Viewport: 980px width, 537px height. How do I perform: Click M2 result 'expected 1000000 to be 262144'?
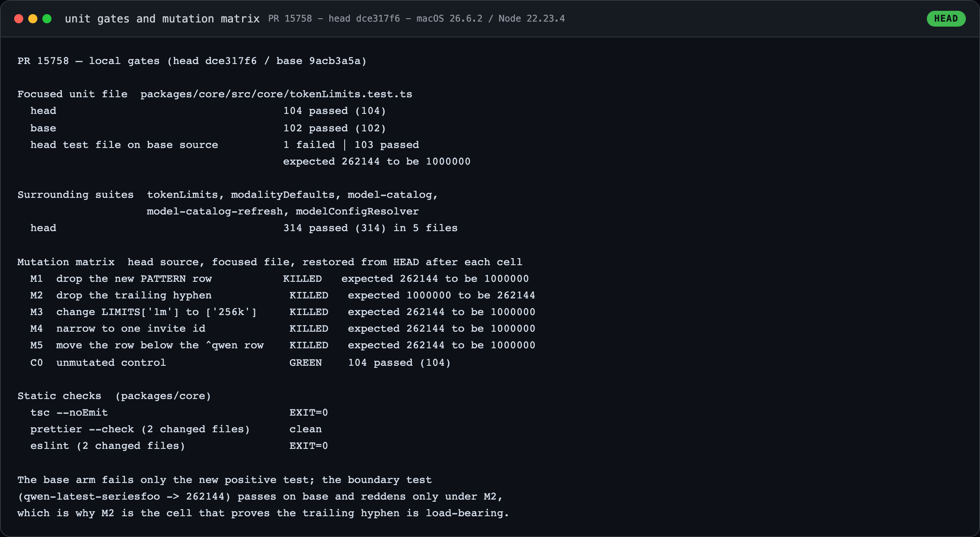441,295
